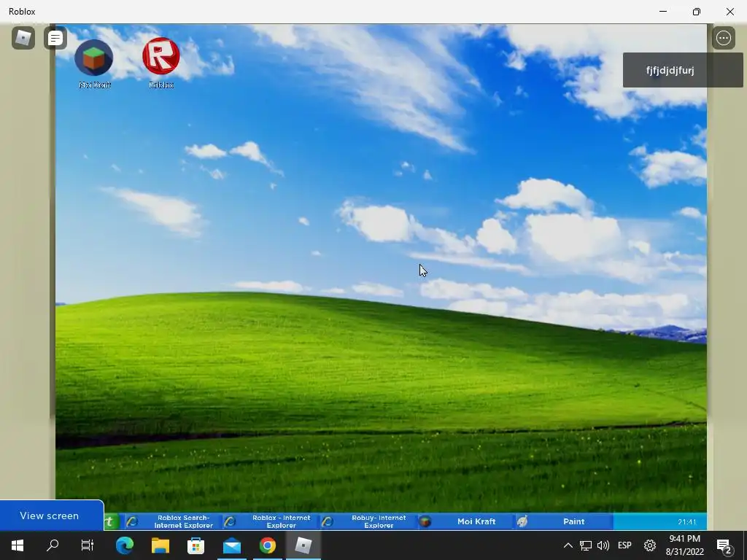Open the Roblox chat icon
The width and height of the screenshot is (747, 560).
coord(55,38)
